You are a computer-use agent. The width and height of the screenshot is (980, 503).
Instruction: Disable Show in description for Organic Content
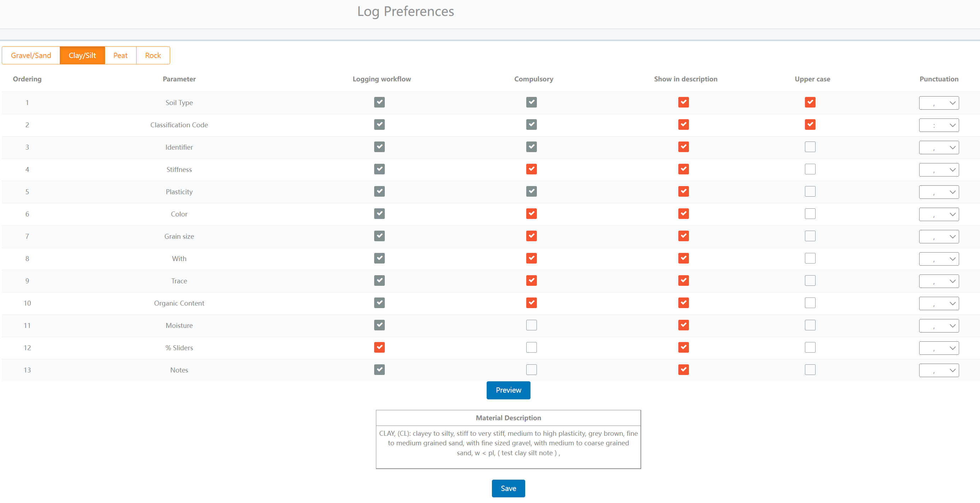click(683, 303)
